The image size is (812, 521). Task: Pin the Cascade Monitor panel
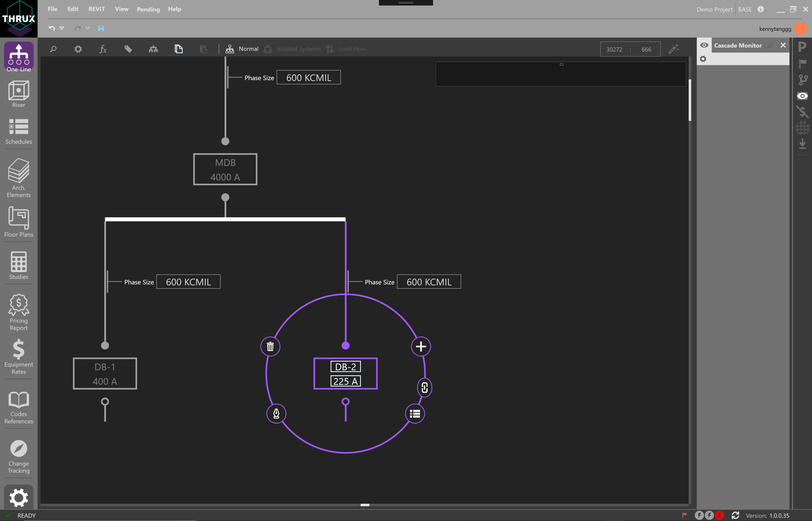771,45
